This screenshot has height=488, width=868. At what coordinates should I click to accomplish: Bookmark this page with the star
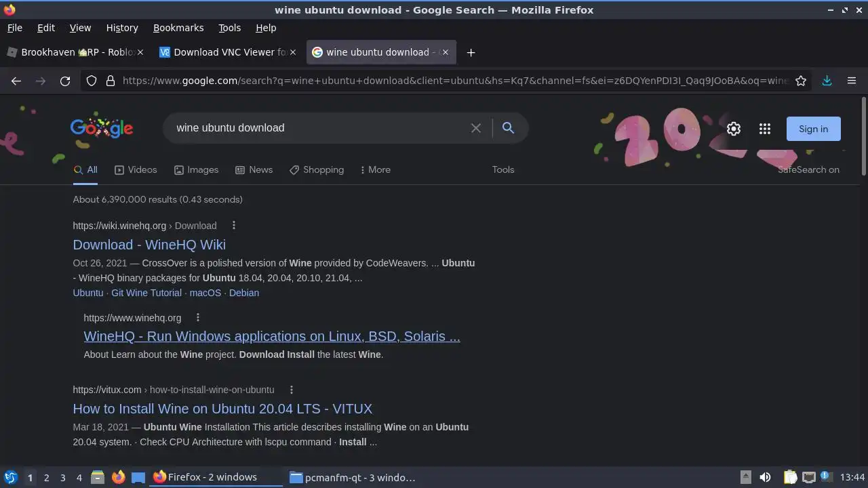(x=801, y=81)
